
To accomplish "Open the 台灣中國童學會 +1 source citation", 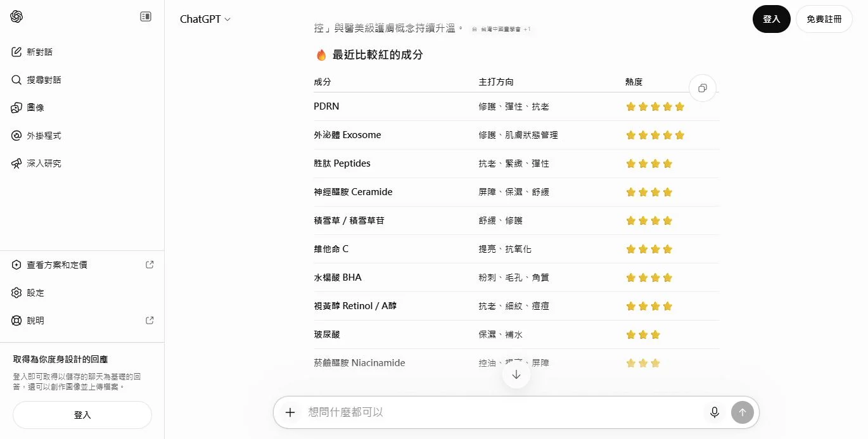I will [x=501, y=29].
